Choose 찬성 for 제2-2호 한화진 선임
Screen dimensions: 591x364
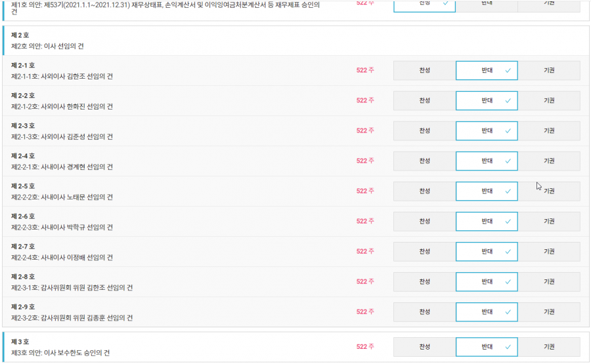424,100
